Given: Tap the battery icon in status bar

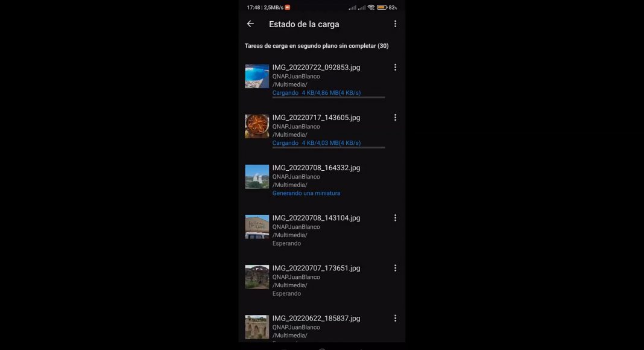Looking at the screenshot, I should 382,7.
